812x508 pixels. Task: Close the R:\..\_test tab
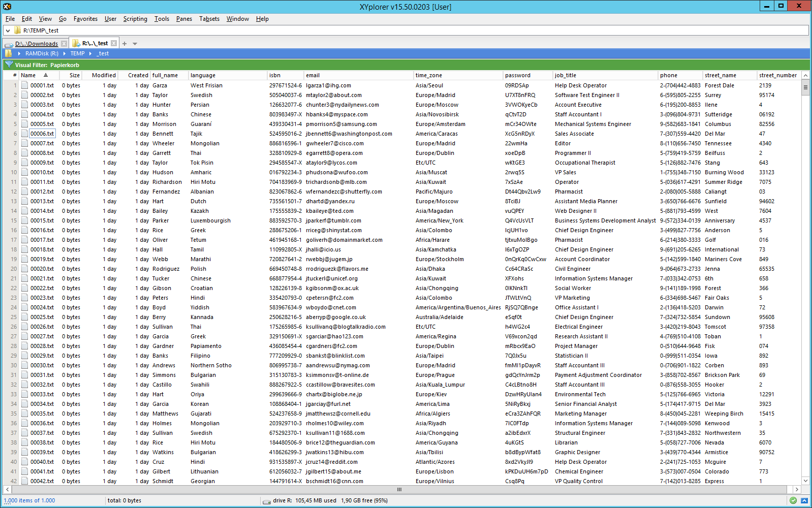click(x=114, y=44)
